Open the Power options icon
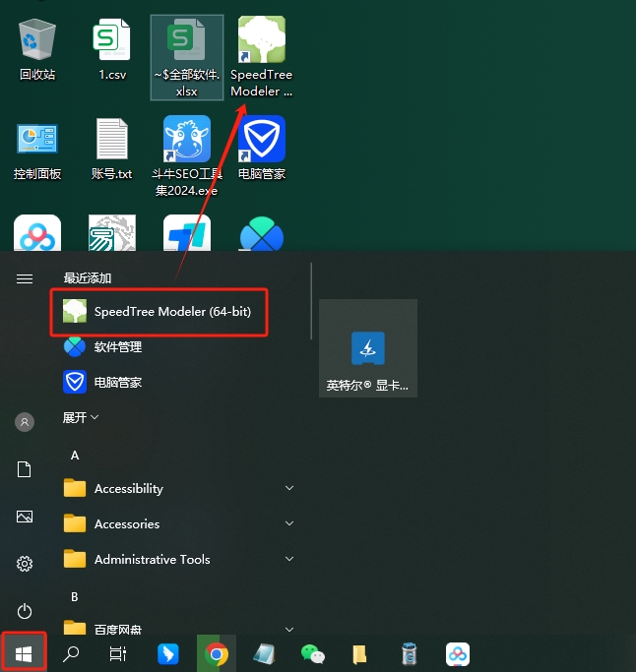This screenshot has width=636, height=672. [x=25, y=611]
